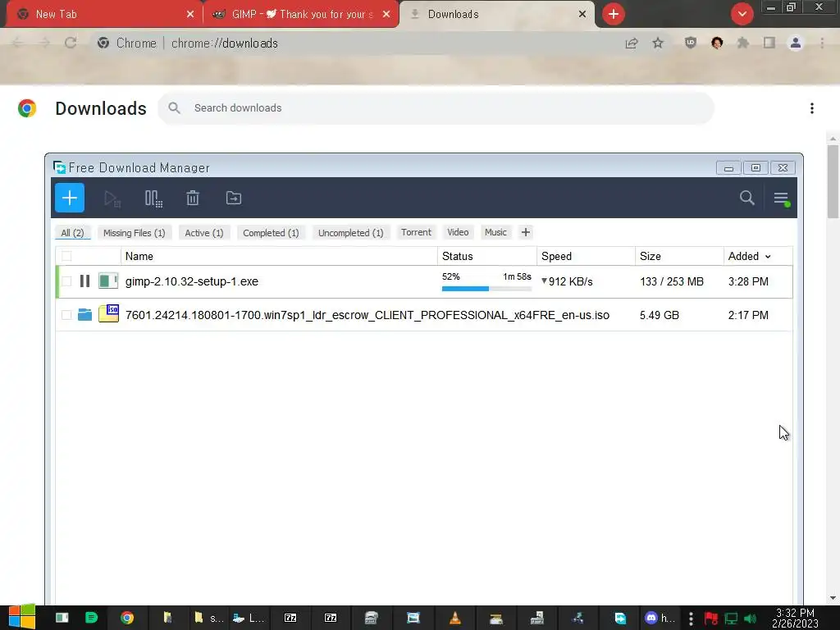This screenshot has width=840, height=630.
Task: Click the Status column header
Action: [487, 256]
